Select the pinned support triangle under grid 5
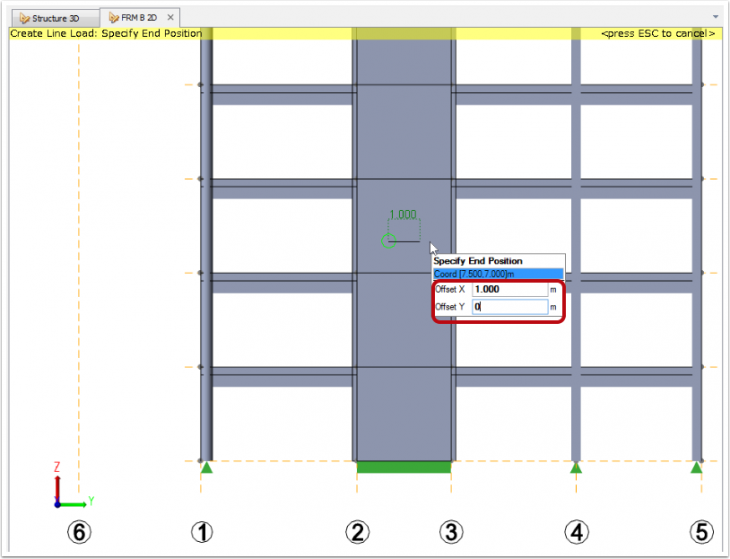The image size is (730, 559). pos(696,467)
